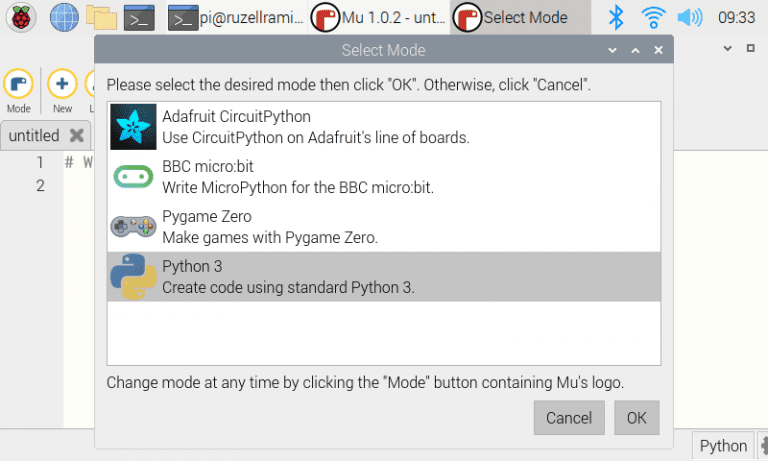The image size is (768, 461).
Task: Confirm mode selection with OK
Action: click(x=637, y=418)
